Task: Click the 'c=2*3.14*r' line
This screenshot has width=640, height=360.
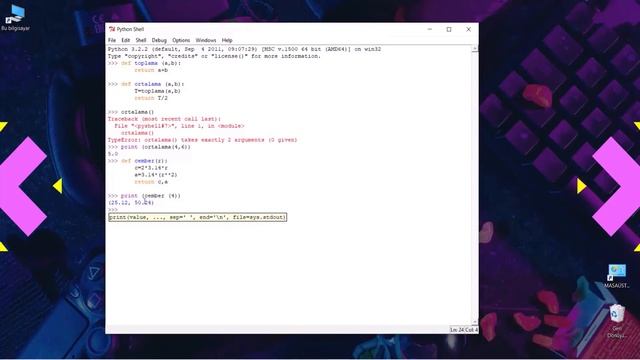Action: pyautogui.click(x=151, y=168)
